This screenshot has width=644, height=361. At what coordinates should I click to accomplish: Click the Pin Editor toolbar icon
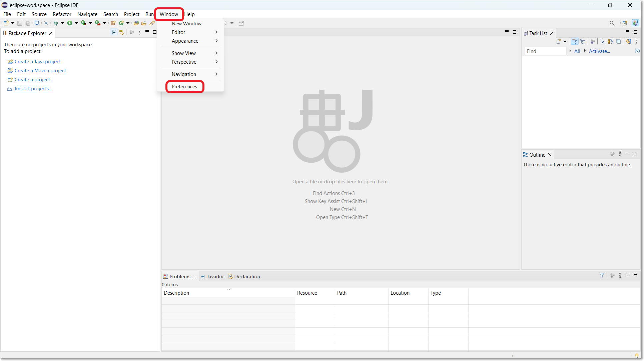coord(241,23)
